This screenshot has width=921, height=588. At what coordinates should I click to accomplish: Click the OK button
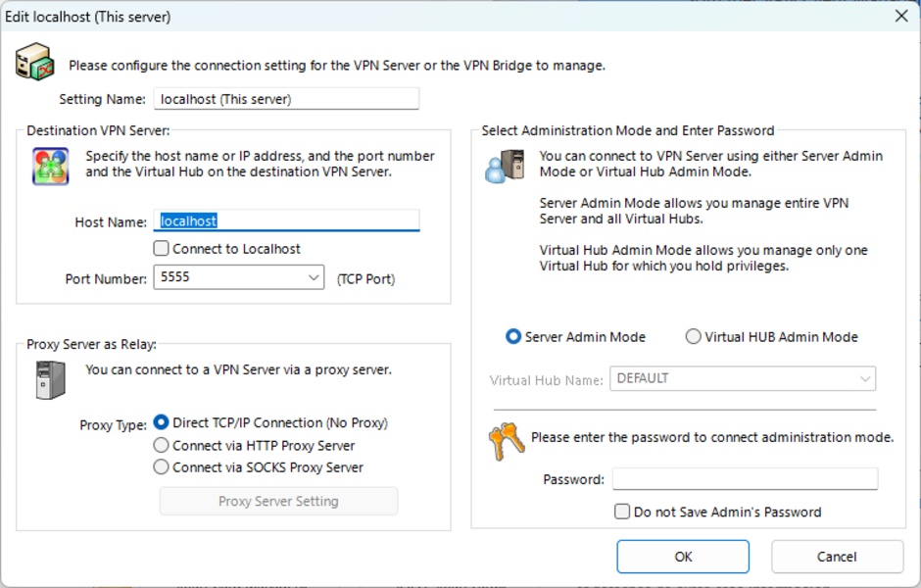pyautogui.click(x=684, y=557)
